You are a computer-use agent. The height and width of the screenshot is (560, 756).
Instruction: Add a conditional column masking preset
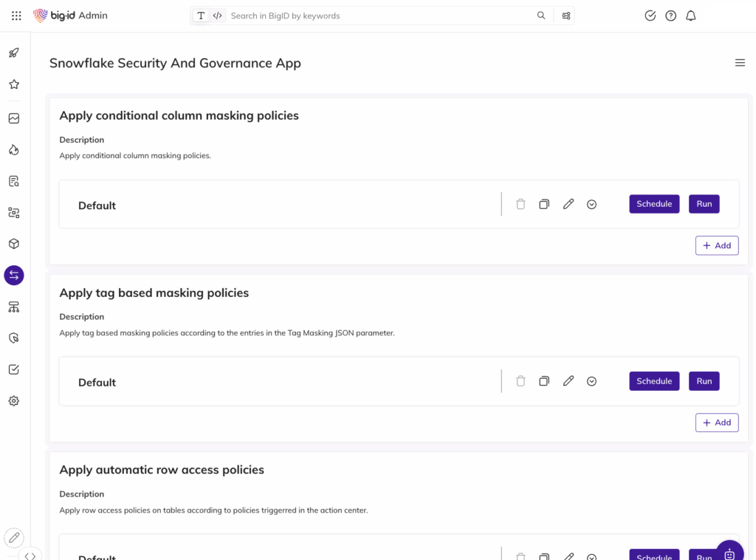(717, 245)
